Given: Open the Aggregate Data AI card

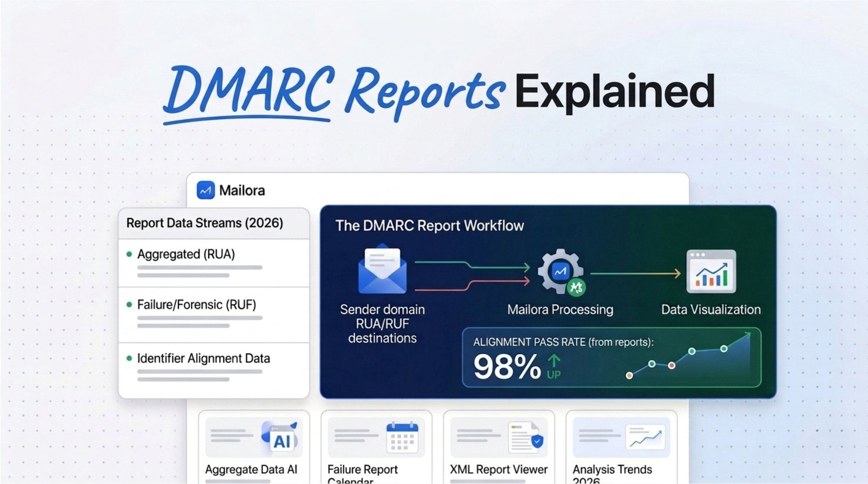Looking at the screenshot, I should (x=254, y=447).
